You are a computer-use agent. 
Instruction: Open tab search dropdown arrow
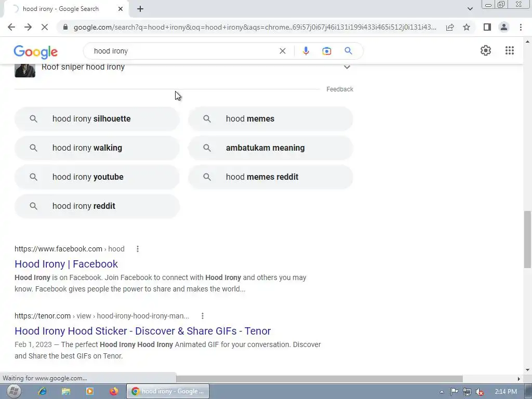[x=470, y=9]
